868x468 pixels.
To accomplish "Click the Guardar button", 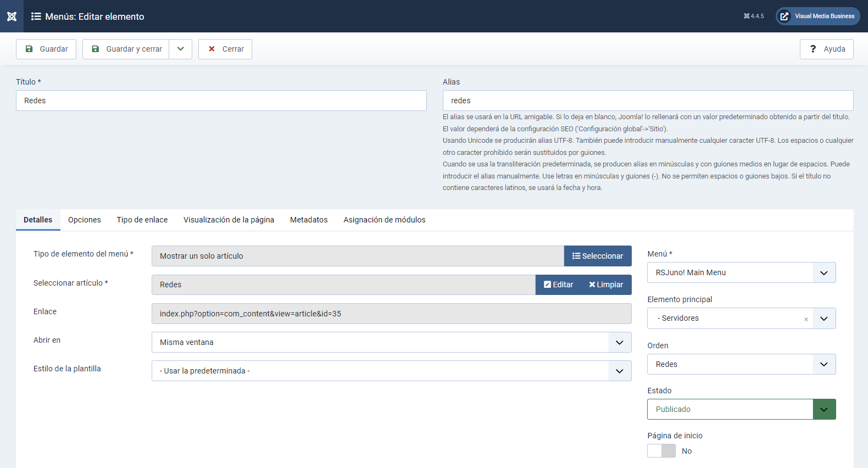I will [46, 49].
